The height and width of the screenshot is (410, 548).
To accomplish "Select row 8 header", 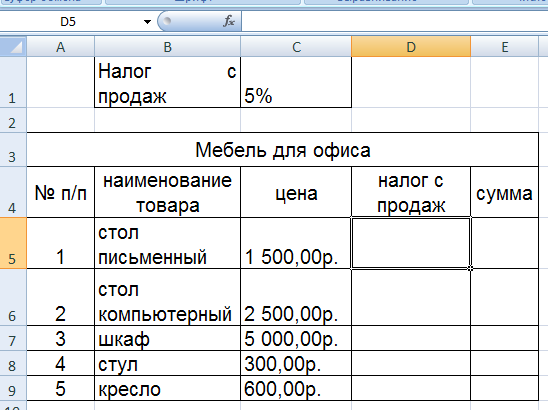I will [13, 363].
